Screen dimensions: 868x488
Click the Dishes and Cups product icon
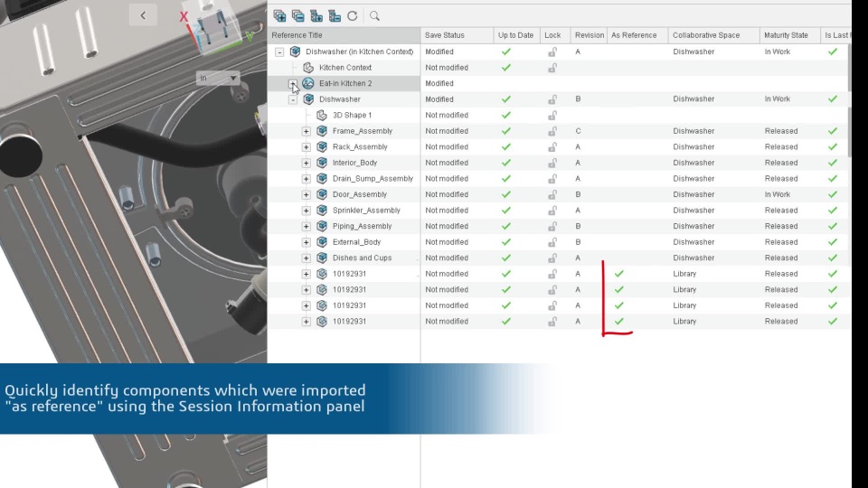coord(322,258)
